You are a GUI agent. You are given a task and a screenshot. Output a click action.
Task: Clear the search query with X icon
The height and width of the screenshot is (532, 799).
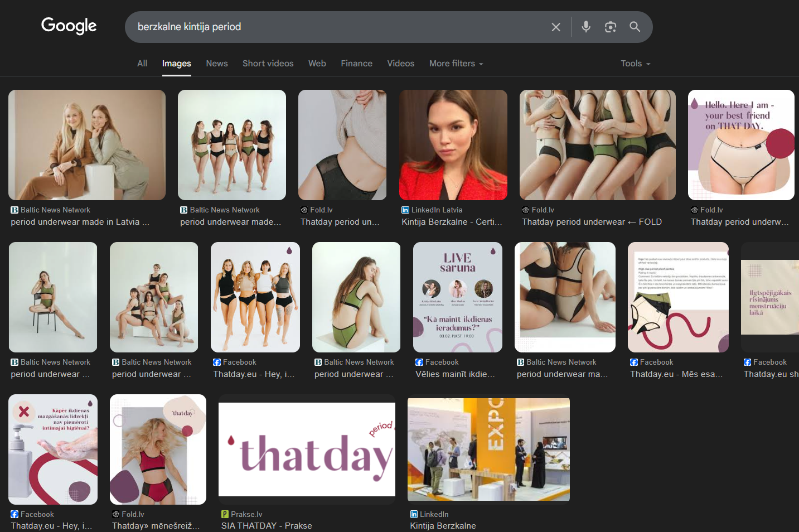(556, 27)
